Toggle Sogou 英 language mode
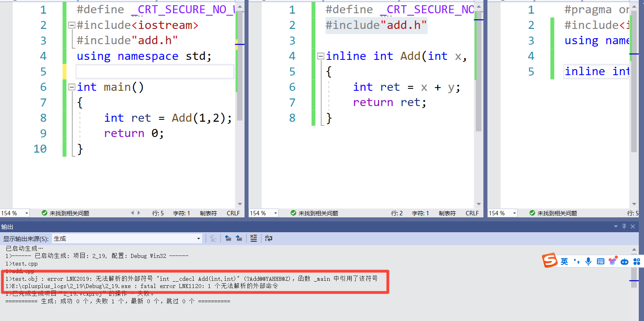 coord(564,262)
